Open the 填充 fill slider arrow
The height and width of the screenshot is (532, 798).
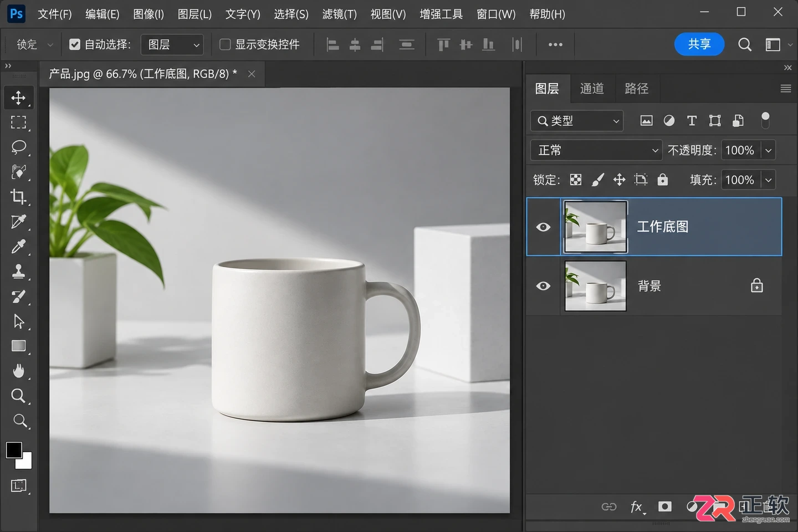(x=769, y=180)
